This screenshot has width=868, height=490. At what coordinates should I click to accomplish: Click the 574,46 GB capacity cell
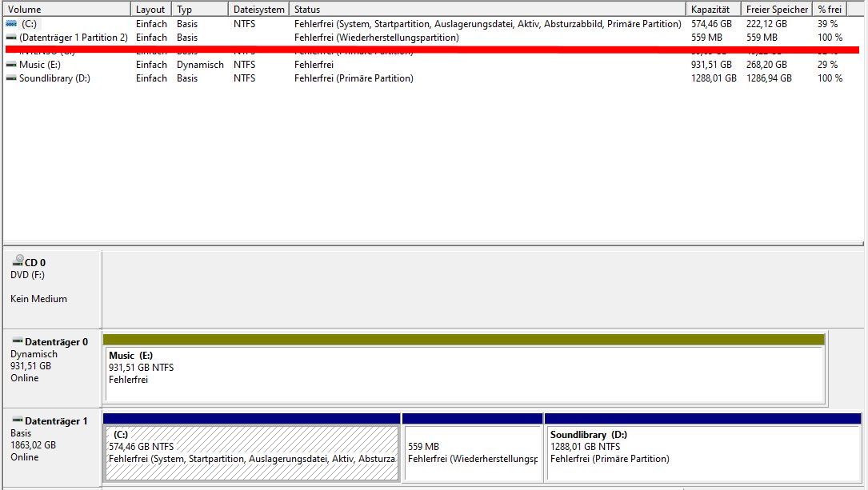coord(711,24)
